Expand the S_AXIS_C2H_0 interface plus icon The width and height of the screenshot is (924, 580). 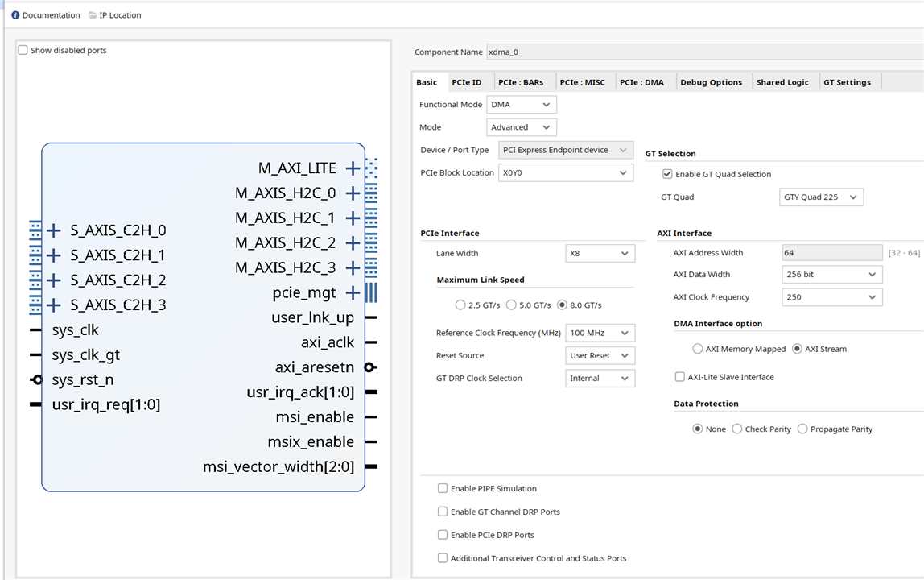tap(54, 230)
